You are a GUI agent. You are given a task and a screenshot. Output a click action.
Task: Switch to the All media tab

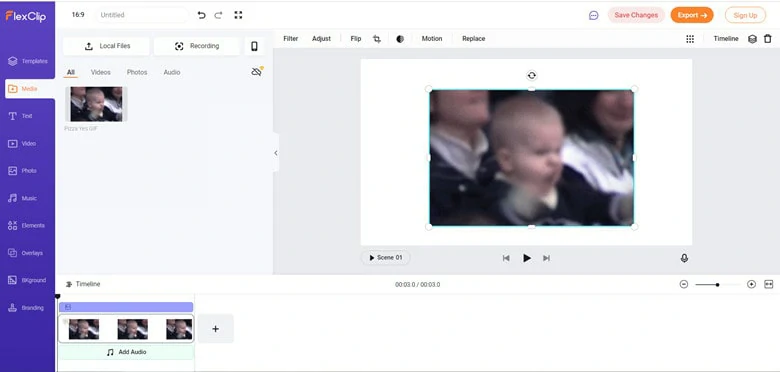click(71, 73)
